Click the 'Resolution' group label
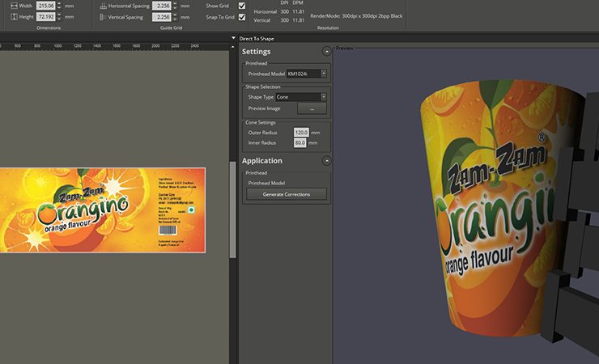599x364 pixels. tap(328, 28)
